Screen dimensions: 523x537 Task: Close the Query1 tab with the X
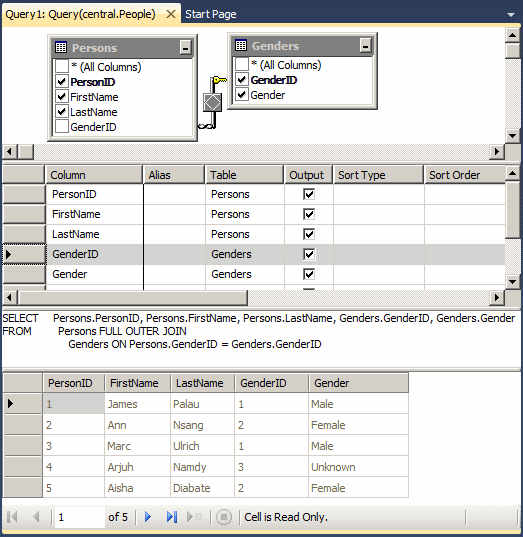(x=171, y=14)
